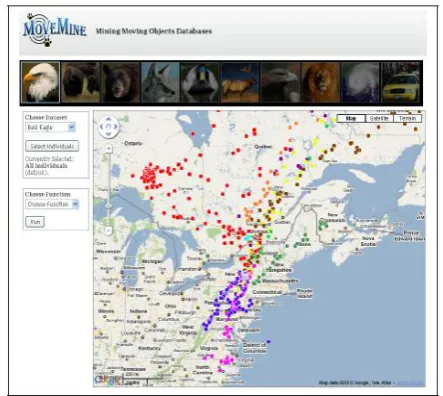
Task: Select the black bear dataset image
Action: click(120, 82)
